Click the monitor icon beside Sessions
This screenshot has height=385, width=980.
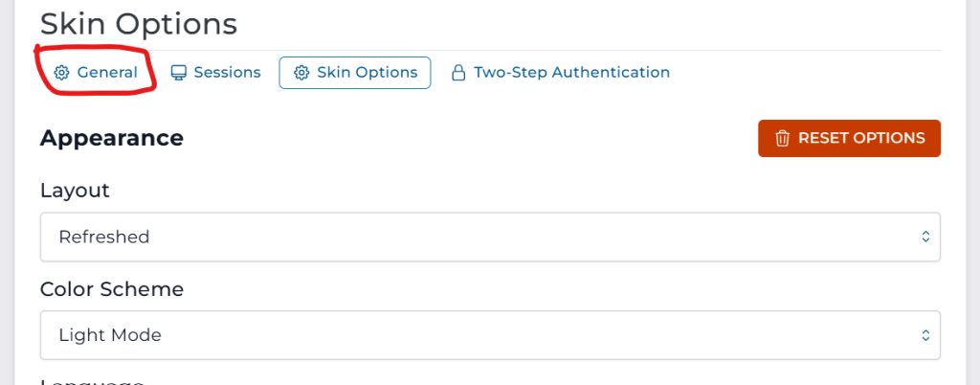[x=178, y=73]
